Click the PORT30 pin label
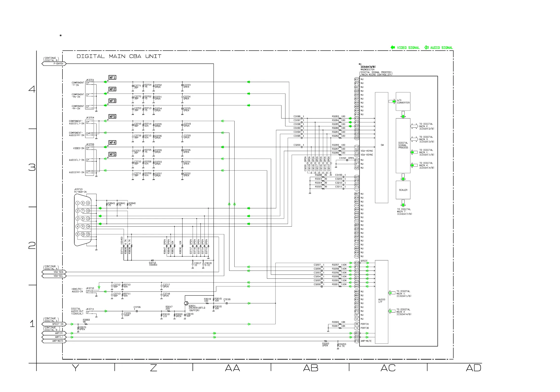Screen dimensions: 560x392 pyautogui.click(x=365, y=328)
